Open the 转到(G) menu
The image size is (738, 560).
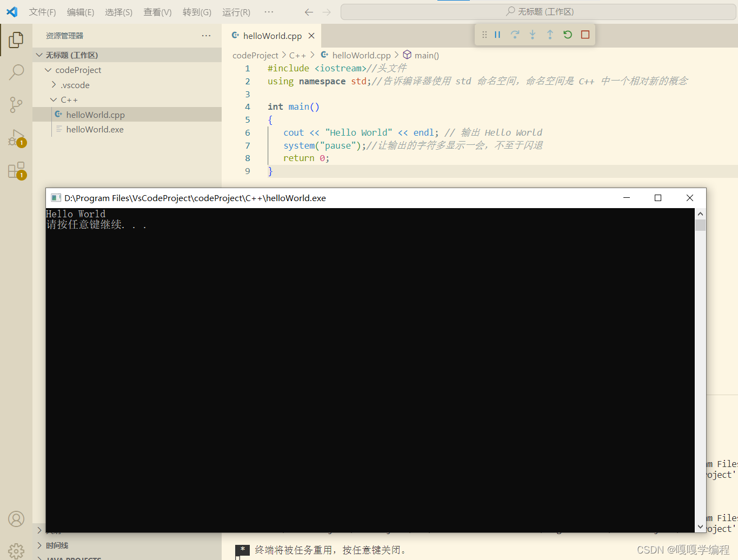click(197, 12)
